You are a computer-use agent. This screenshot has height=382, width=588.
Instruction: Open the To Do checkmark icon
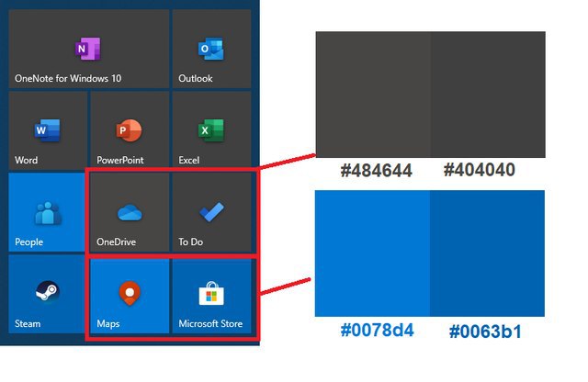212,212
